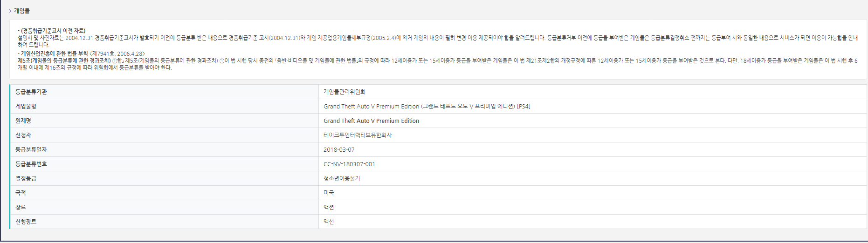Click the 게임물 section chevron
This screenshot has height=243, width=868.
10,11
